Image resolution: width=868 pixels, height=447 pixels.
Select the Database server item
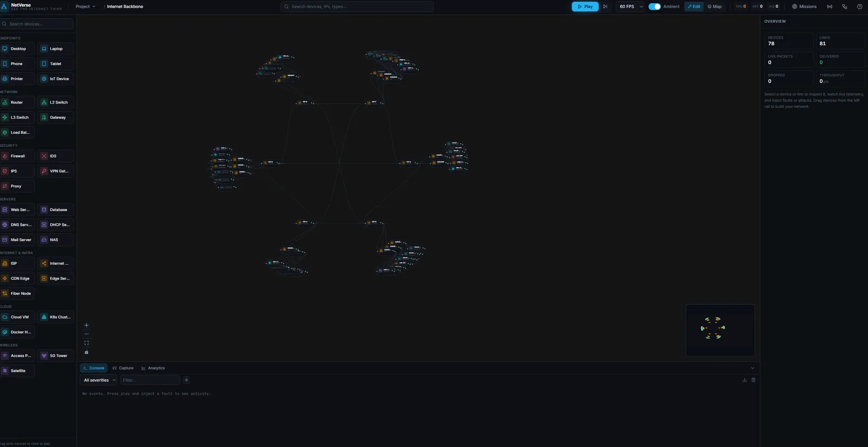coord(55,210)
